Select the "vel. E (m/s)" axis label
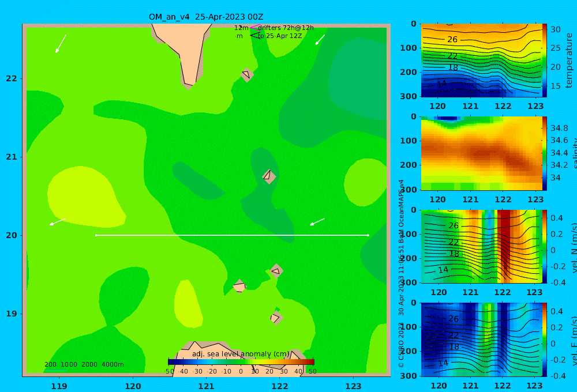577x392 pixels. [575, 340]
